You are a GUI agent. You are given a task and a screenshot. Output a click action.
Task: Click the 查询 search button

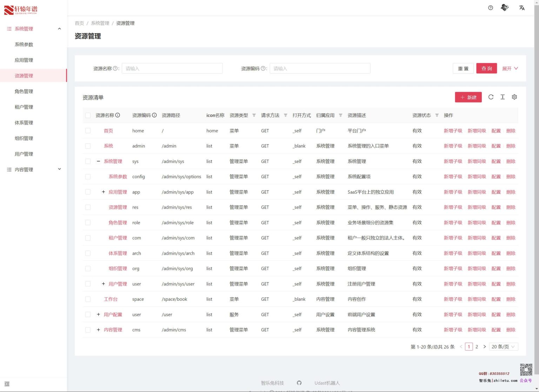487,68
